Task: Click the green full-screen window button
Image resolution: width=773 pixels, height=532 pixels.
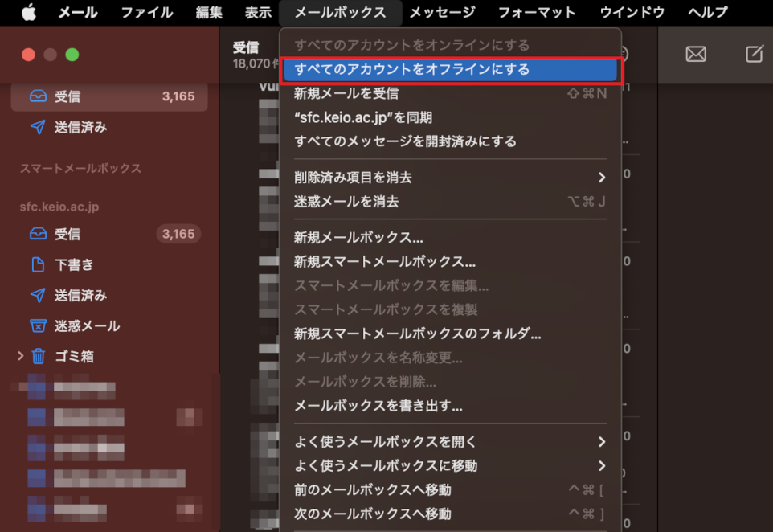Action: click(72, 55)
